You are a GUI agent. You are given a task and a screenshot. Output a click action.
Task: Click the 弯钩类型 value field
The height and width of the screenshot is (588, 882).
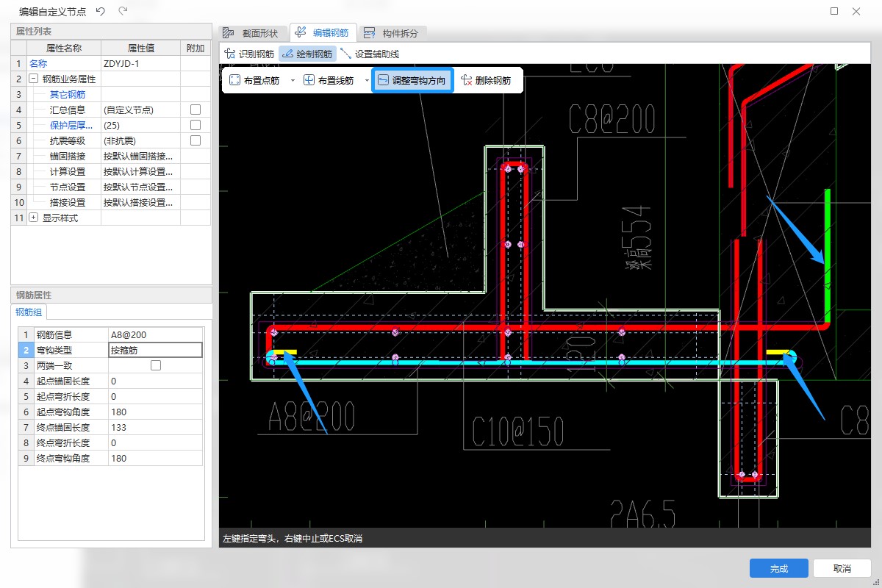tap(154, 351)
